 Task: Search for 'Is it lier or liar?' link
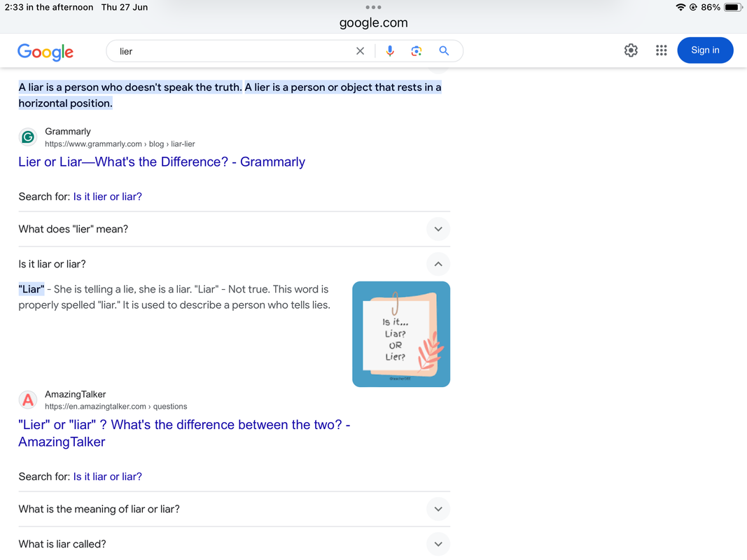tap(107, 197)
